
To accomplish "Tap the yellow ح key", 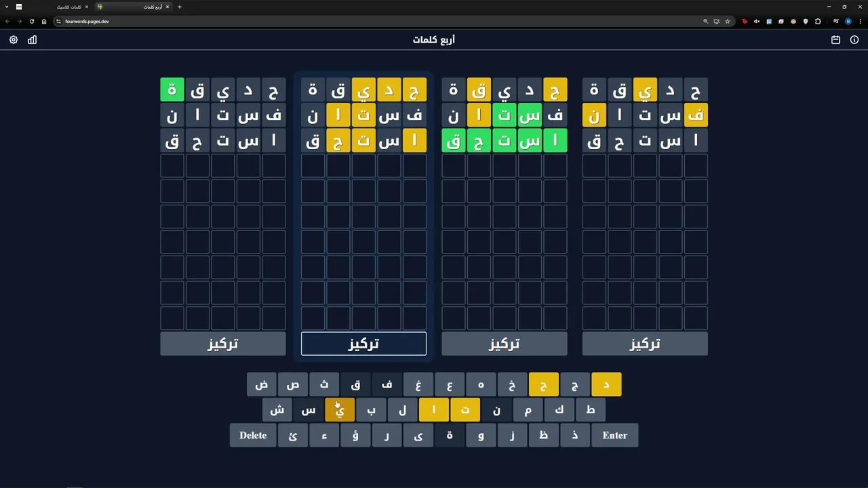I will point(543,384).
